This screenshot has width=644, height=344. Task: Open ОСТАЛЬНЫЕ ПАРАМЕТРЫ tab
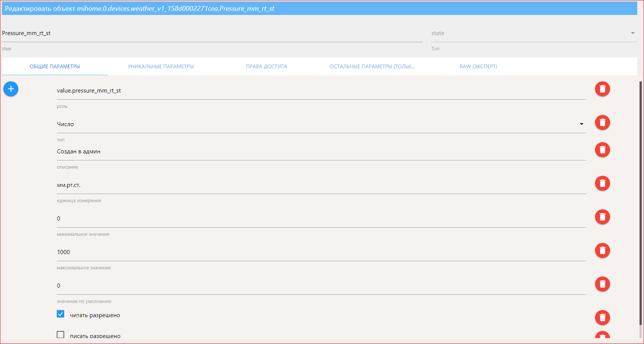tap(373, 66)
